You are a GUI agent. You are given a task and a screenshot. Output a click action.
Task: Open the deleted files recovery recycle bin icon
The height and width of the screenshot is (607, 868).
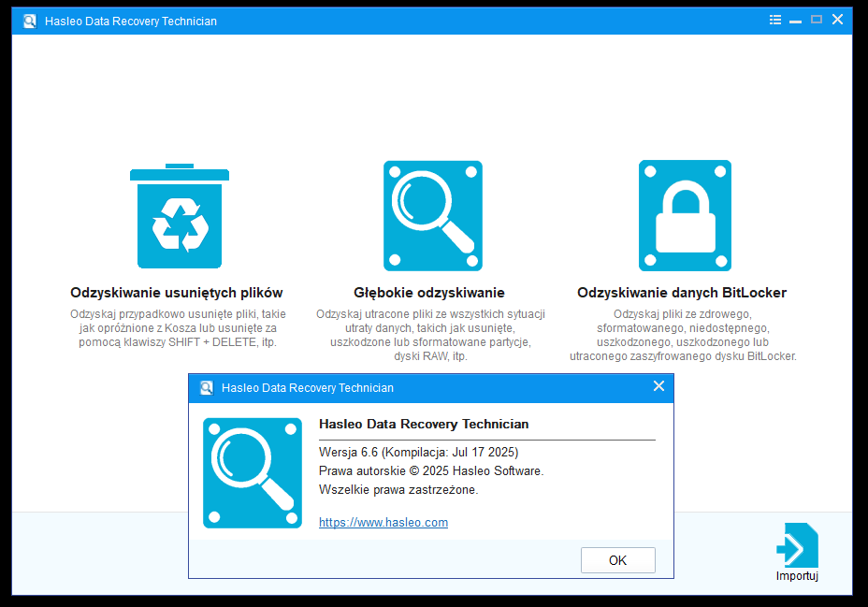click(180, 216)
